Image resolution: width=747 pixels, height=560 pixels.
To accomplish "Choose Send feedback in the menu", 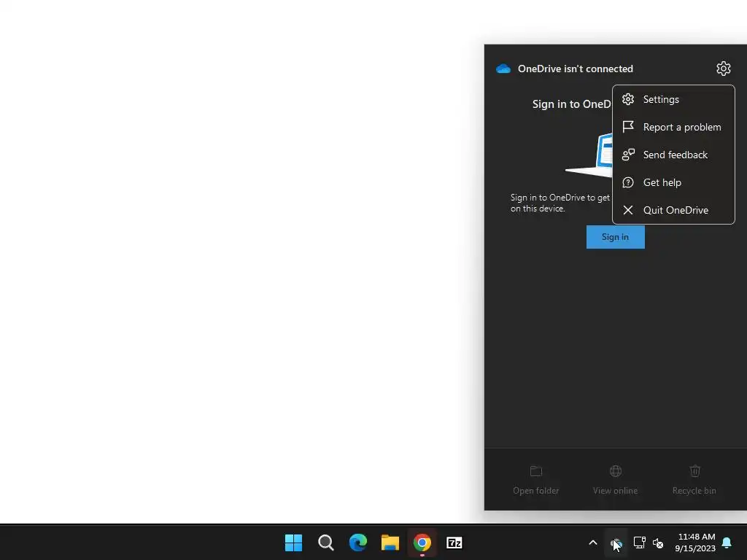I will [x=673, y=155].
